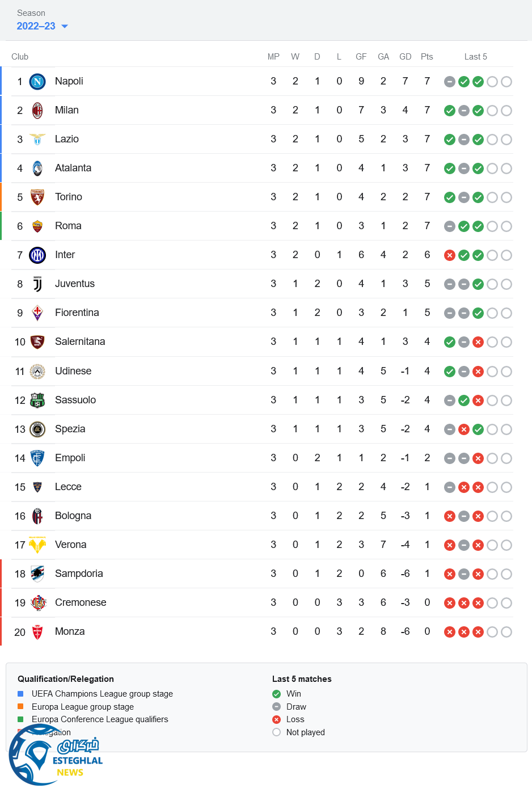Screen dimensions: 532x801
Task: Click Sassuolo's green win indicator in Last 5
Action: click(464, 401)
